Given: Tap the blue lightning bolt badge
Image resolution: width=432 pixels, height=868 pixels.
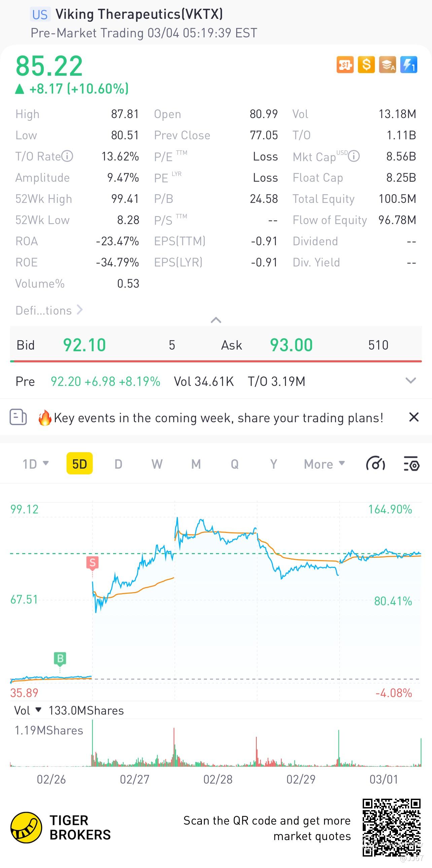Looking at the screenshot, I should (409, 64).
